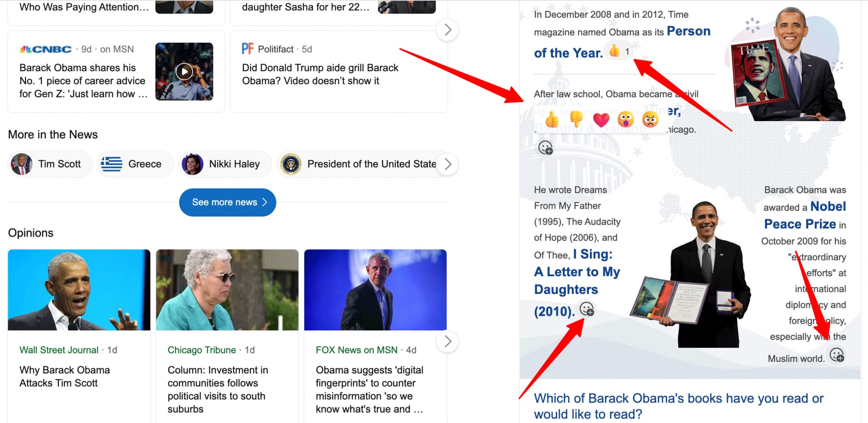The width and height of the screenshot is (868, 423).
Task: Choose the red heart emoji reaction
Action: [601, 119]
